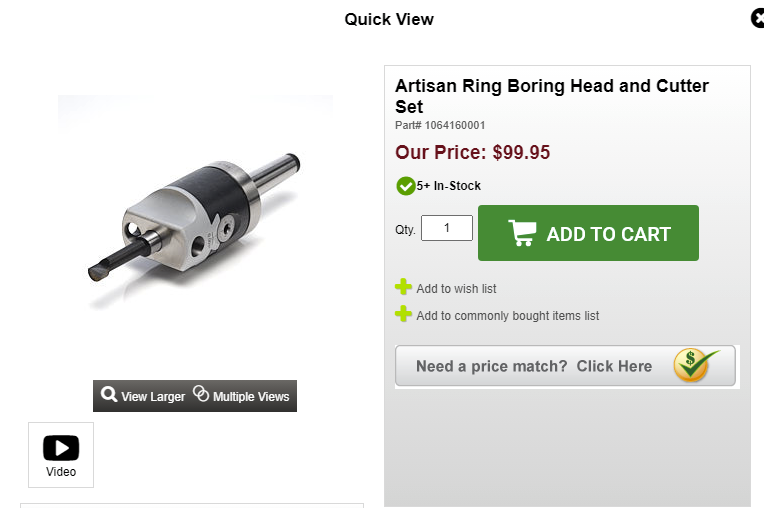Close the Quick View popup
764x508 pixels.
tap(758, 19)
